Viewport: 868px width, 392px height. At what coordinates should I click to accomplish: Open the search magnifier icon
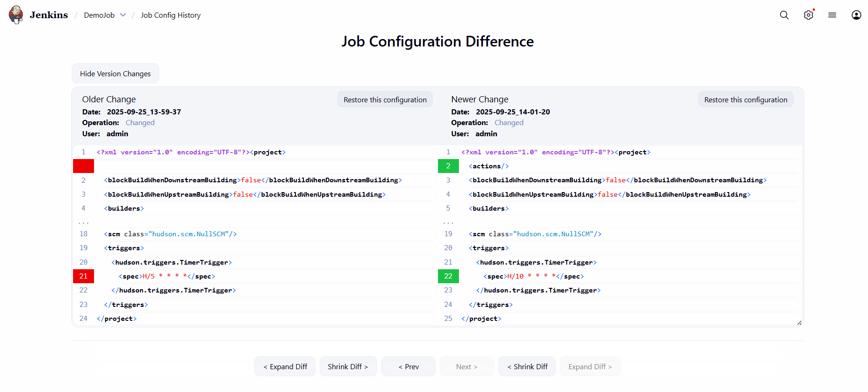point(784,15)
